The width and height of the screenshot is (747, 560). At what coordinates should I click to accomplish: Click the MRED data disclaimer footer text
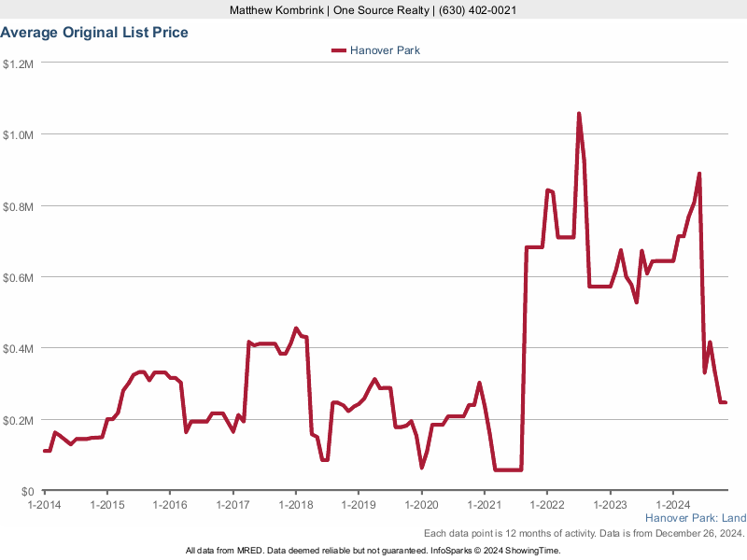click(373, 551)
